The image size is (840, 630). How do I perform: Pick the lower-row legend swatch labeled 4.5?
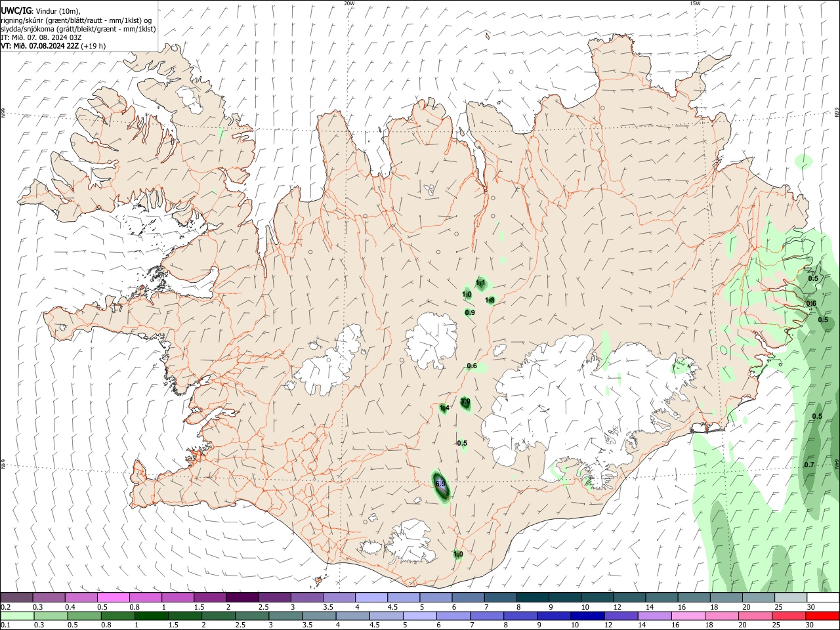(386, 616)
